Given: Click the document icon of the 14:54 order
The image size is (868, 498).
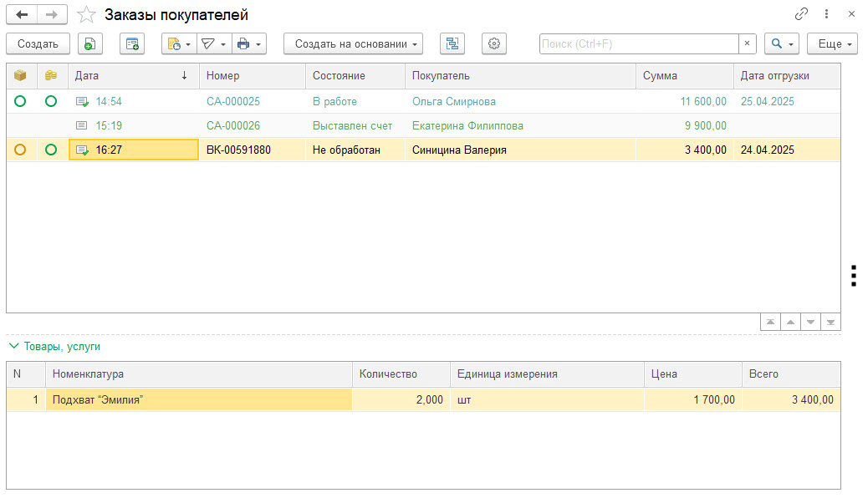Looking at the screenshot, I should point(82,102).
